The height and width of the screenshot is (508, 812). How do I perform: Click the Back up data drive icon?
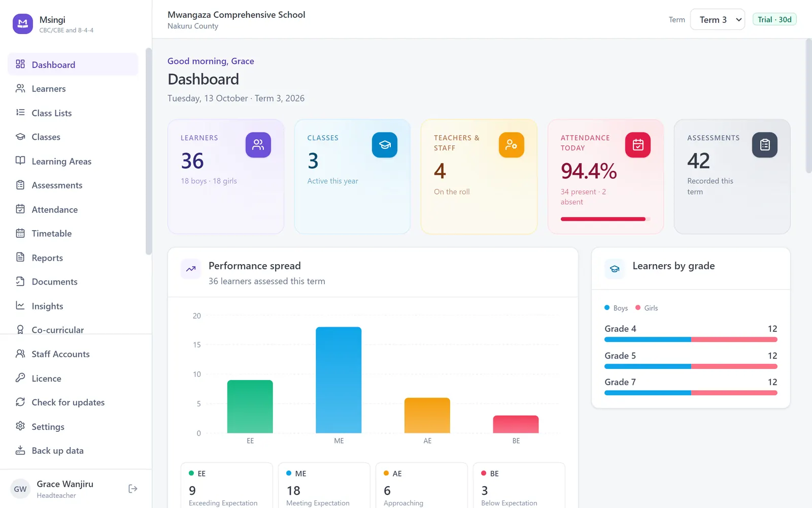(x=20, y=450)
